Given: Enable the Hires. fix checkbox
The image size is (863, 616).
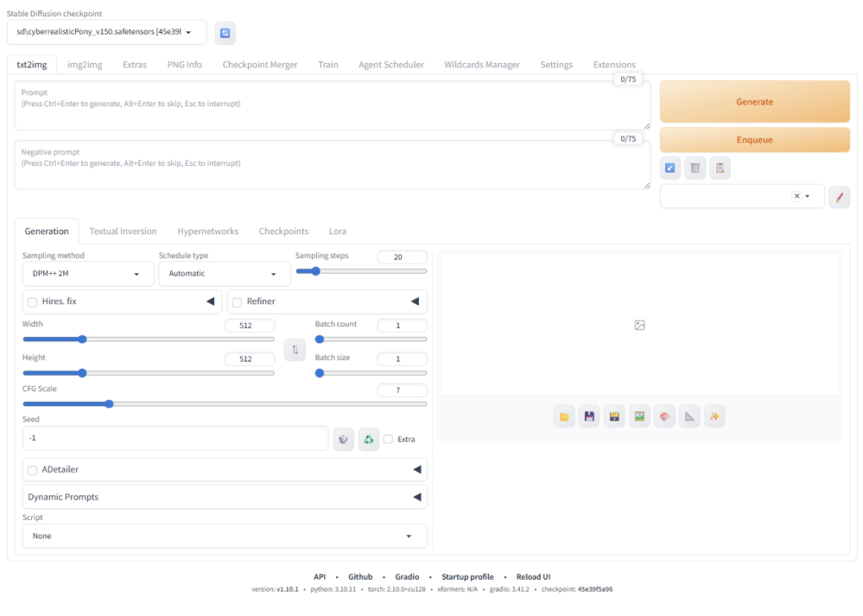Looking at the screenshot, I should tap(33, 302).
